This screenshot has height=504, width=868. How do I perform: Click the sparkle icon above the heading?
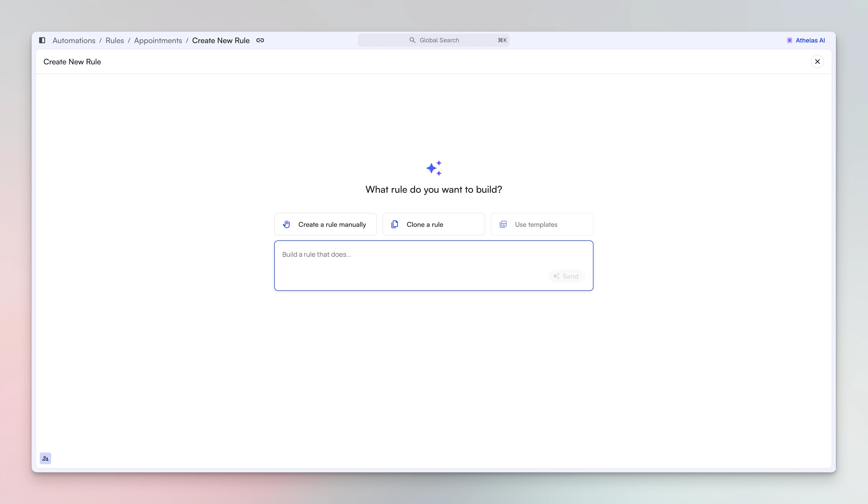click(x=434, y=168)
